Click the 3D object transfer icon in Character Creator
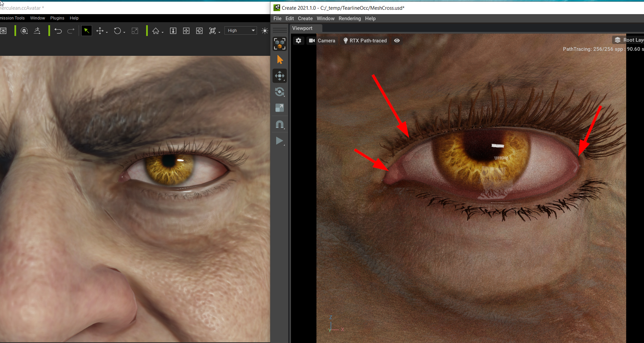644x343 pixels. 24,31
